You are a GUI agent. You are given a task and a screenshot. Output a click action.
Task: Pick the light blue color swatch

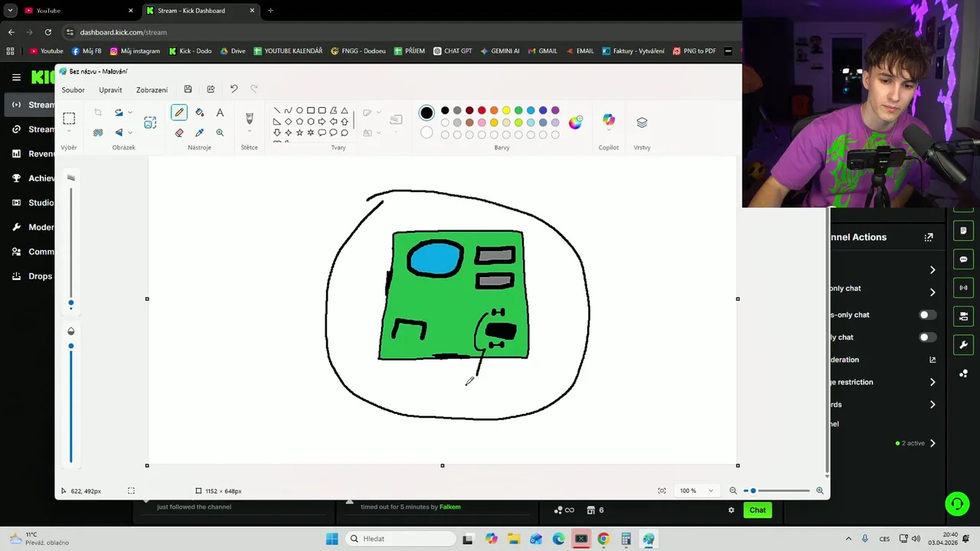tap(531, 110)
